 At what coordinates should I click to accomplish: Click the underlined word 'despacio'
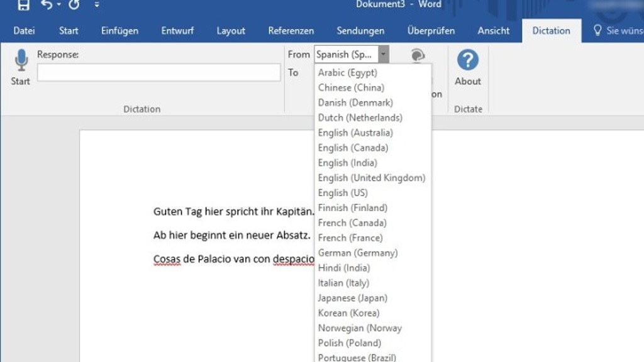pos(294,260)
